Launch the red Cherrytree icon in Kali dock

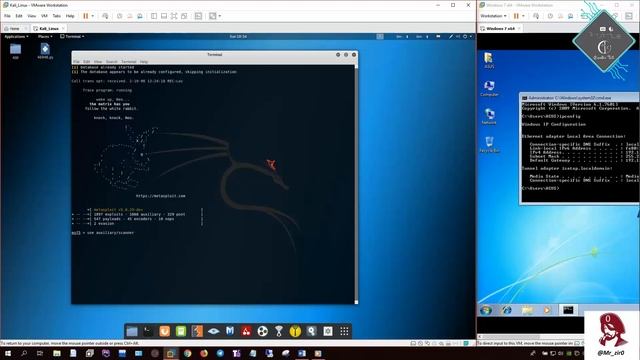[246, 331]
